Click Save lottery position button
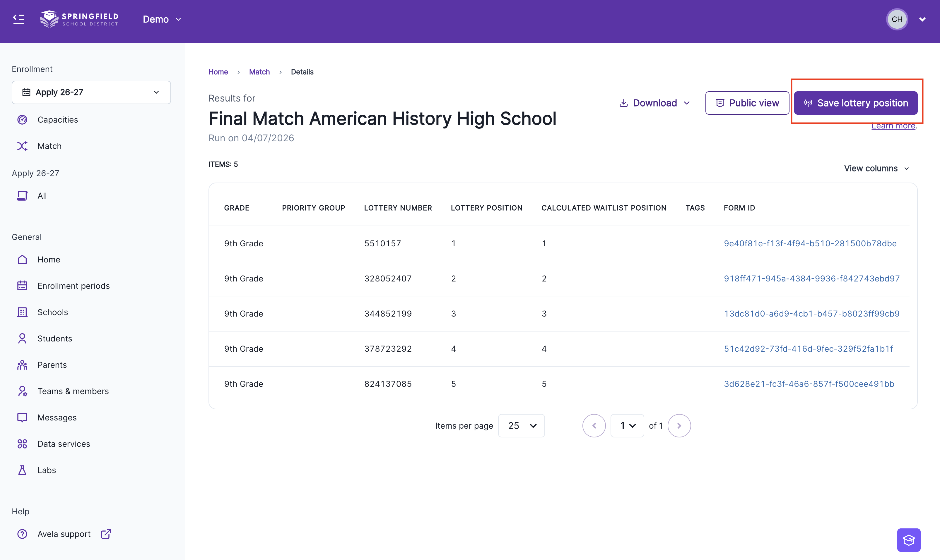Image resolution: width=940 pixels, height=560 pixels. click(x=855, y=103)
